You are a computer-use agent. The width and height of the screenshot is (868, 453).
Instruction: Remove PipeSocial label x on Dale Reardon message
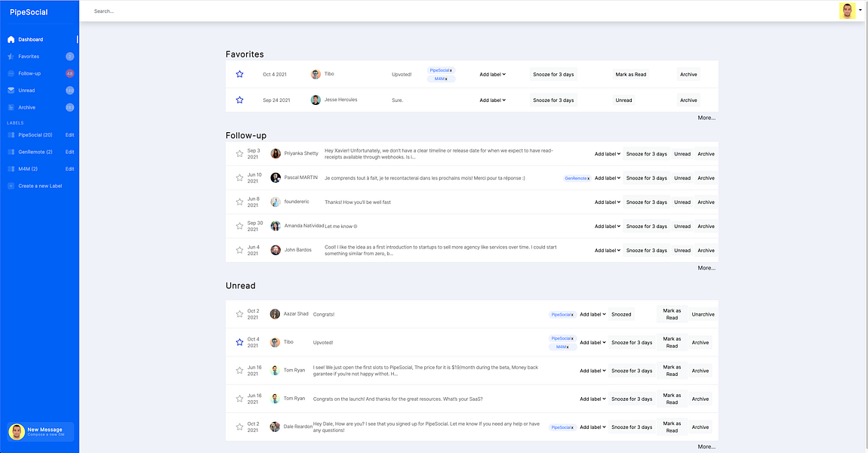click(572, 427)
